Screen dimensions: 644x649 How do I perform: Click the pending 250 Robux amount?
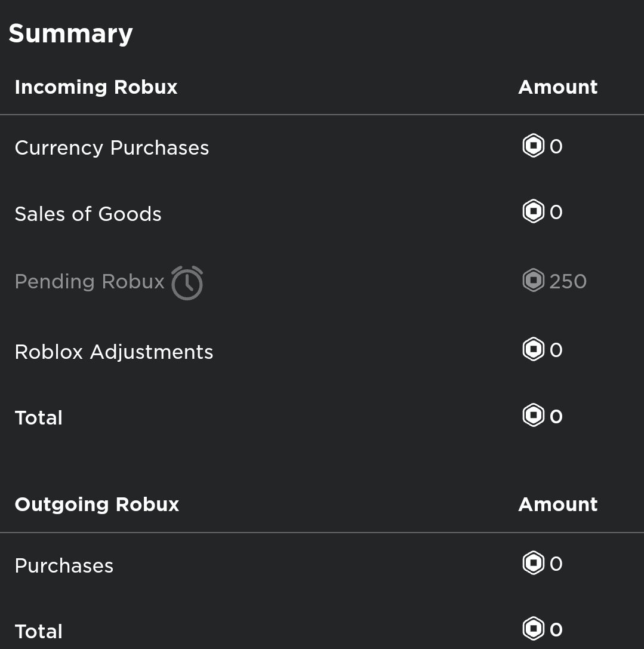[x=568, y=281]
